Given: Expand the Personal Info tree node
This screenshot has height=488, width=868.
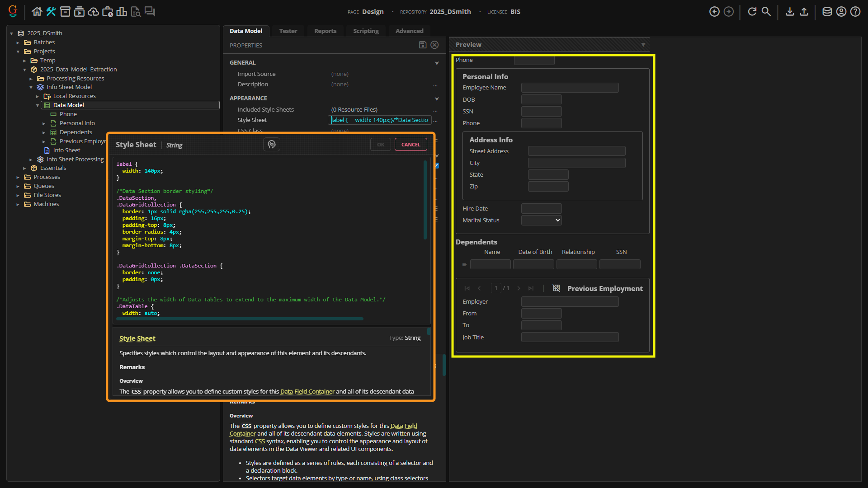Looking at the screenshot, I should (44, 123).
